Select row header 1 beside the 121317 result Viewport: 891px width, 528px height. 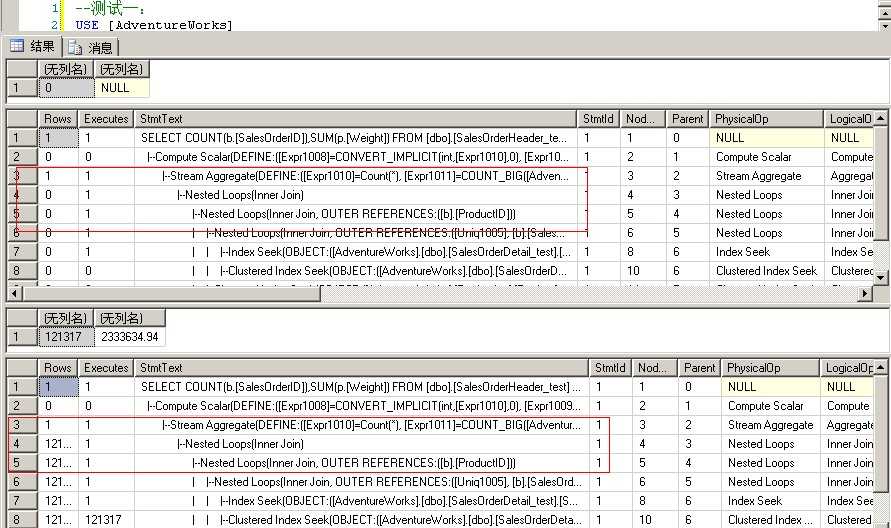click(x=22, y=337)
